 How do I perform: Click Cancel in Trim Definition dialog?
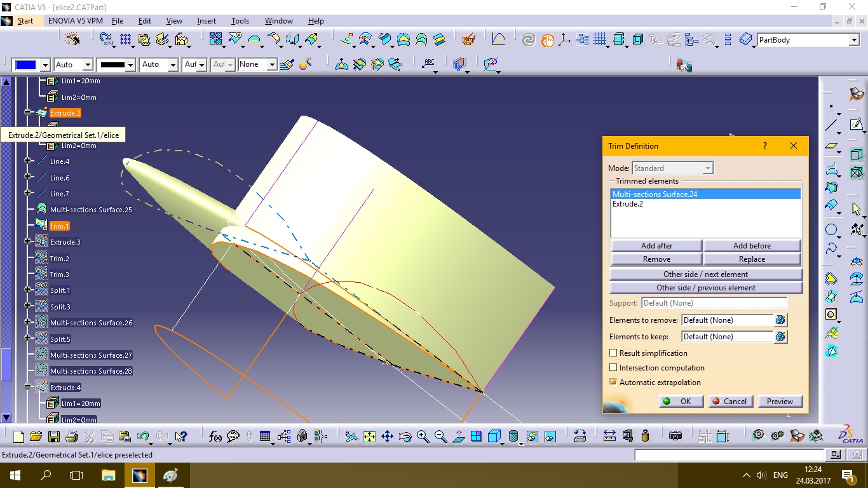731,401
